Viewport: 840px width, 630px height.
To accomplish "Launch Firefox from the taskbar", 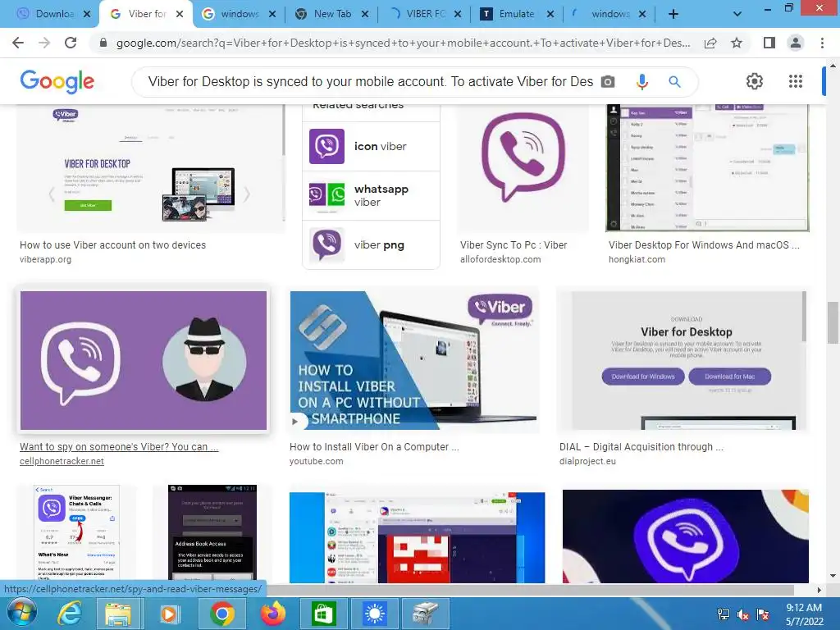I will 273,614.
